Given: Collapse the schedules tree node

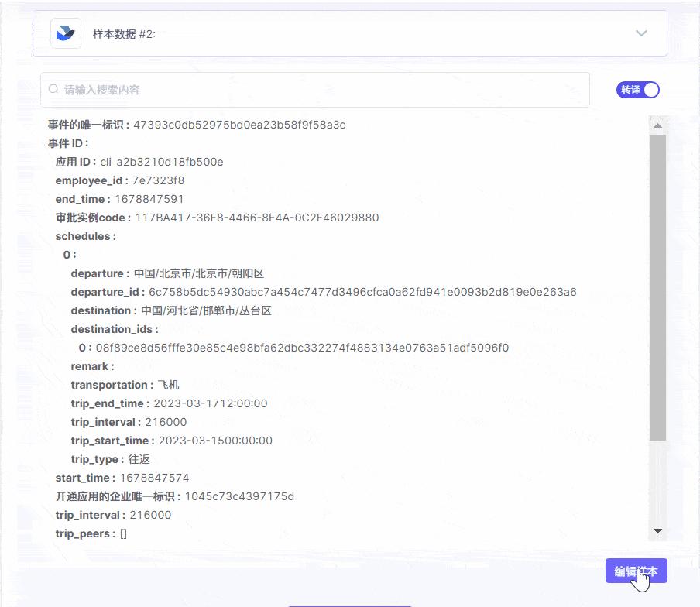Looking at the screenshot, I should click(86, 236).
